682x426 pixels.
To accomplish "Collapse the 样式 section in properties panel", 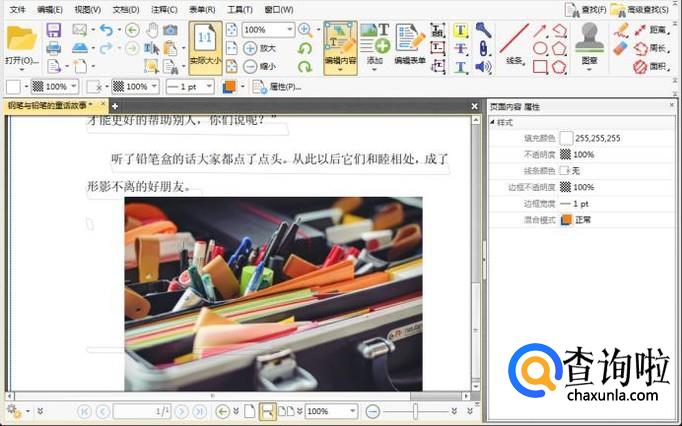I will pos(493,121).
